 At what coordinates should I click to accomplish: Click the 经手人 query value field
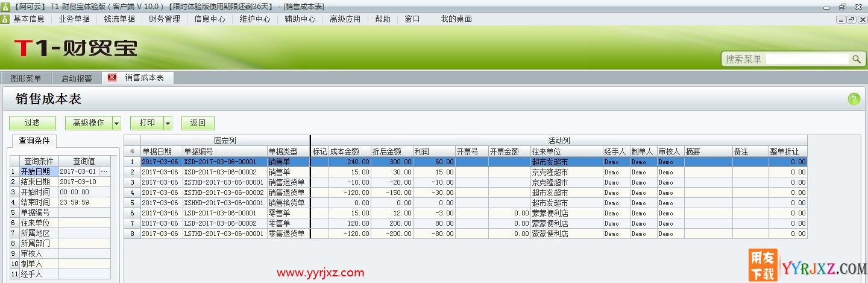pos(84,275)
